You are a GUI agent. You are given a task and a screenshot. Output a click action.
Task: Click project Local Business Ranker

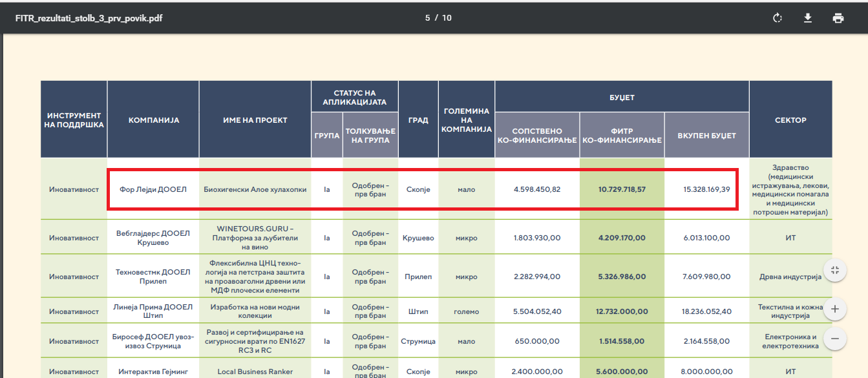pyautogui.click(x=255, y=372)
